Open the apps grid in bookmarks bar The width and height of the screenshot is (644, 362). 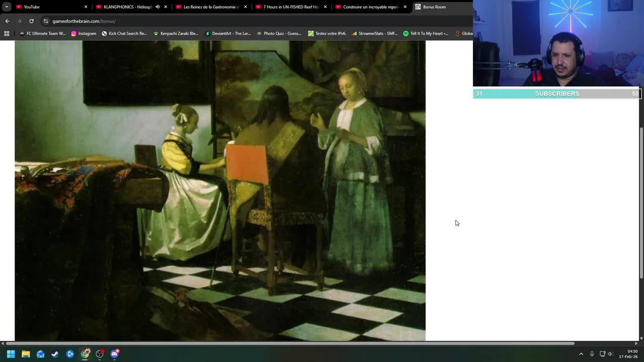tap(7, 34)
